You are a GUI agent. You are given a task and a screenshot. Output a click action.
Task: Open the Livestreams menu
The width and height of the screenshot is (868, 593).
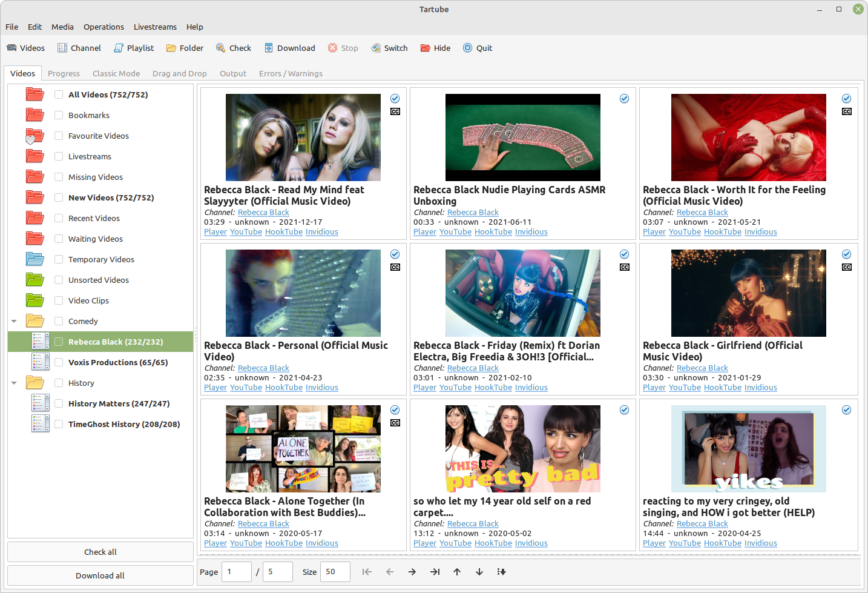pyautogui.click(x=155, y=27)
